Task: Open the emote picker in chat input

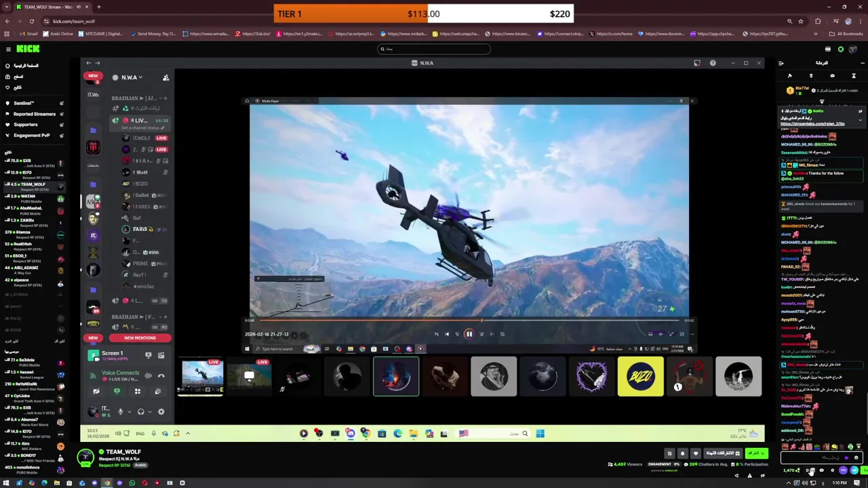Action: coord(856,457)
